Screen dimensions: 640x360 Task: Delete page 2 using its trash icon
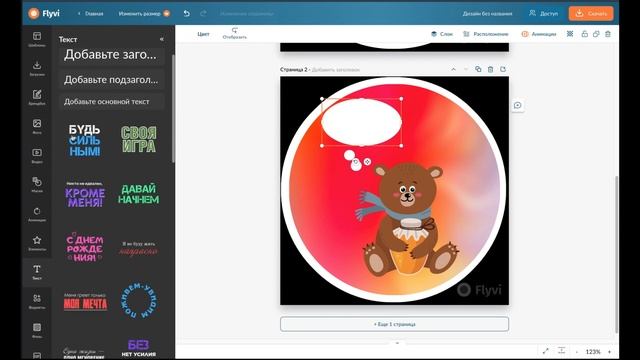(490, 69)
